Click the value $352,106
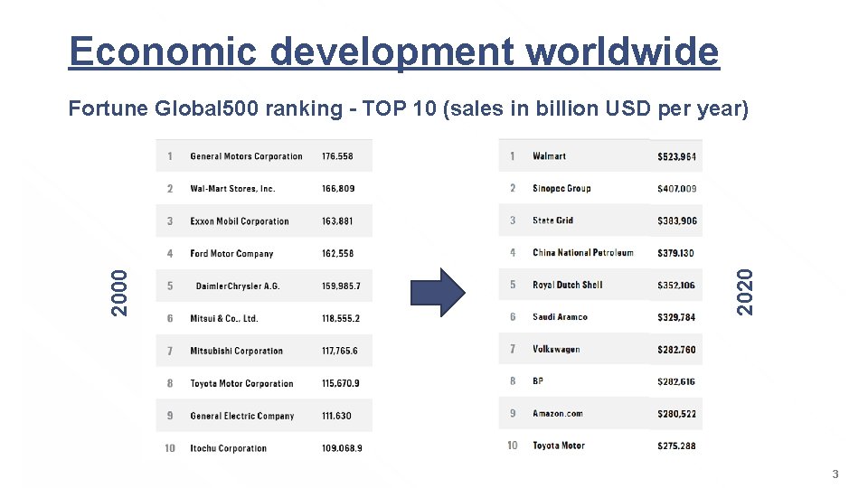Image resolution: width=868 pixels, height=488 pixels. [676, 286]
